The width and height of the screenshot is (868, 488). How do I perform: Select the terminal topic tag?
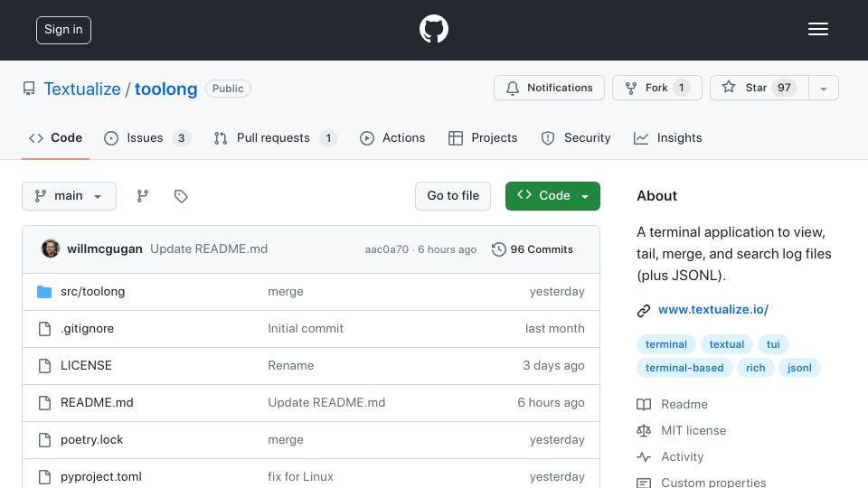point(666,344)
